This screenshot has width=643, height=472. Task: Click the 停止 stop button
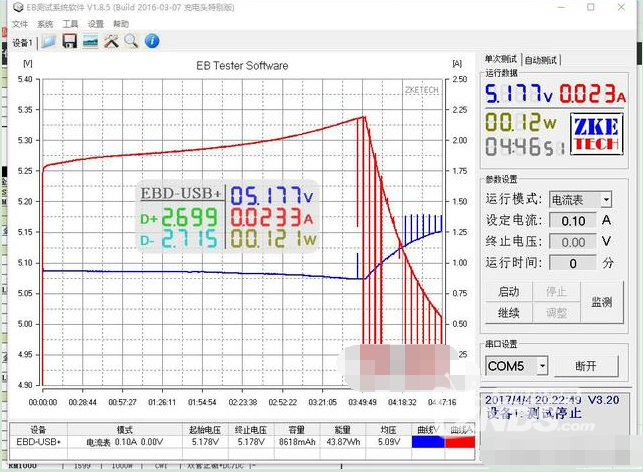[x=556, y=292]
